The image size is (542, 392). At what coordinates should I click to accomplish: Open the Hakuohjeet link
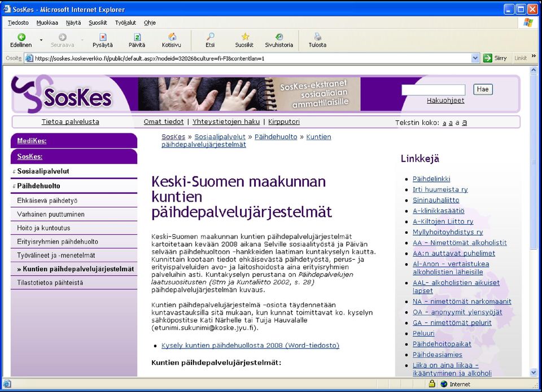point(445,101)
